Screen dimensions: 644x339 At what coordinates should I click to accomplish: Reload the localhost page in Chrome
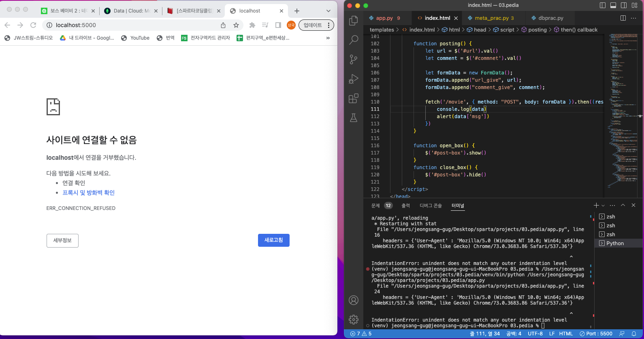[33, 25]
